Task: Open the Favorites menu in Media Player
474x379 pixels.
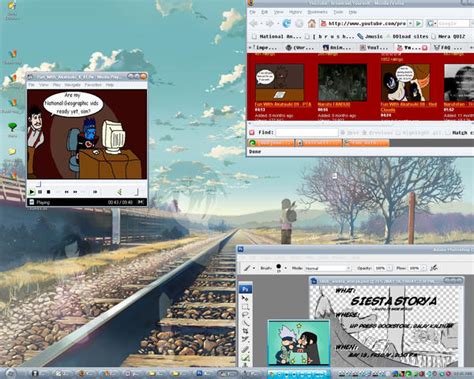Action: pos(93,85)
